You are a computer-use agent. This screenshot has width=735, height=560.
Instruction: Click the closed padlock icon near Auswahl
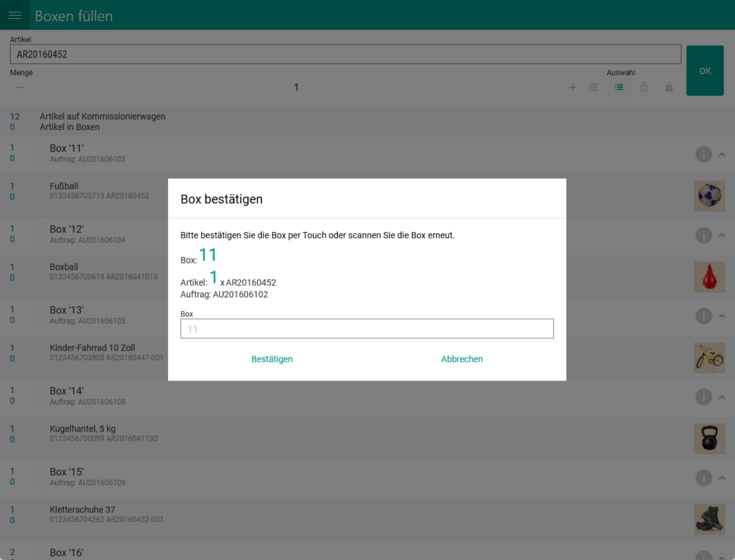(x=668, y=87)
